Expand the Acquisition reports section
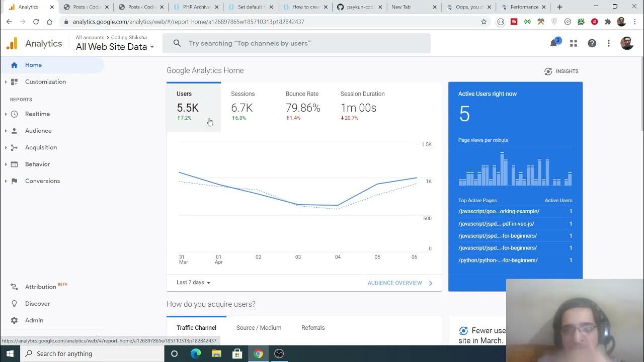 (x=41, y=147)
